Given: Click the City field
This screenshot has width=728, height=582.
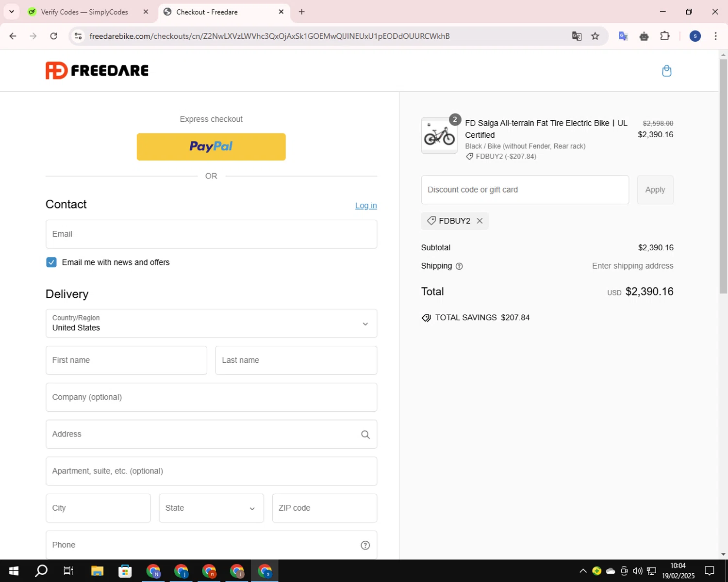Looking at the screenshot, I should point(98,508).
